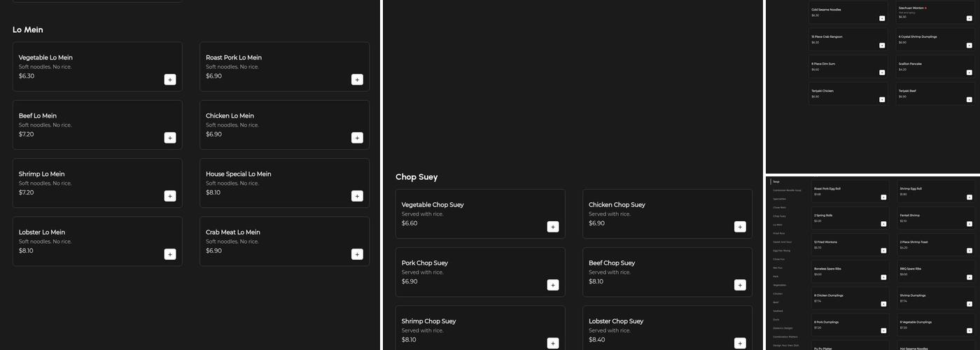Add Crab Meat Lo Mein
The image size is (980, 350).
pyautogui.click(x=357, y=254)
